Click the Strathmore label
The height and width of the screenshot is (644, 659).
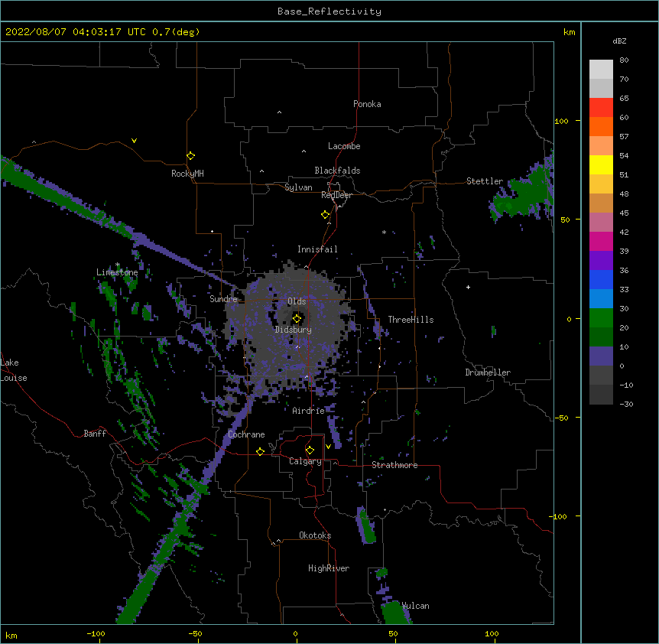click(394, 465)
